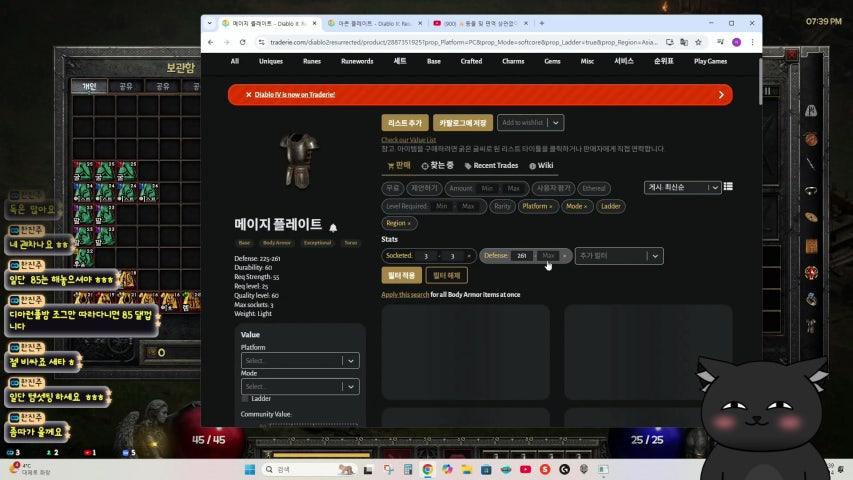Open the YouTube app icon in taskbar
The height and width of the screenshot is (480, 853).
[x=525, y=469]
